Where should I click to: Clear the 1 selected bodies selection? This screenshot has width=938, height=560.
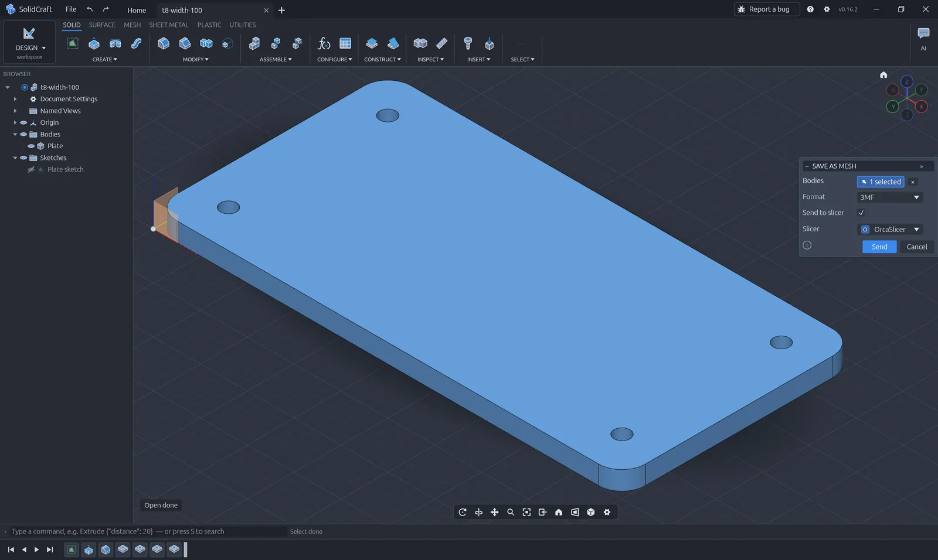913,182
